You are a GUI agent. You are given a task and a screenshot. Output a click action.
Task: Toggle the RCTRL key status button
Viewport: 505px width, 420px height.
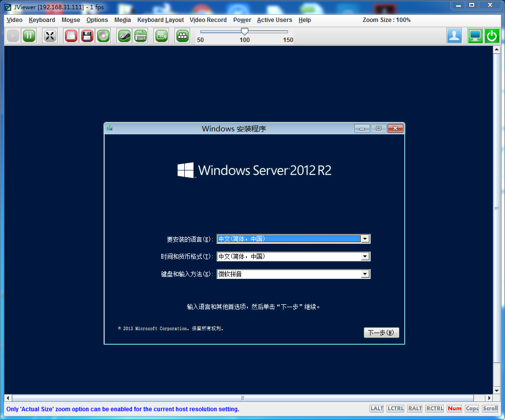point(435,409)
